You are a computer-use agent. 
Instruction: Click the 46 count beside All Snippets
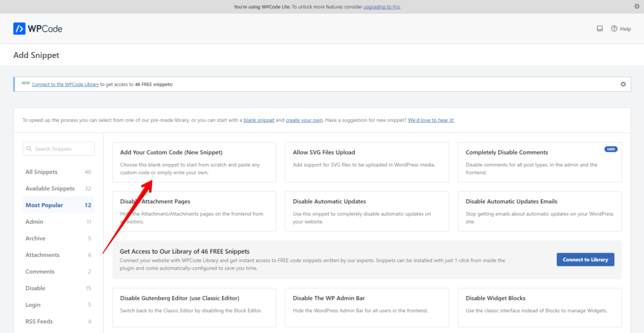(x=88, y=172)
